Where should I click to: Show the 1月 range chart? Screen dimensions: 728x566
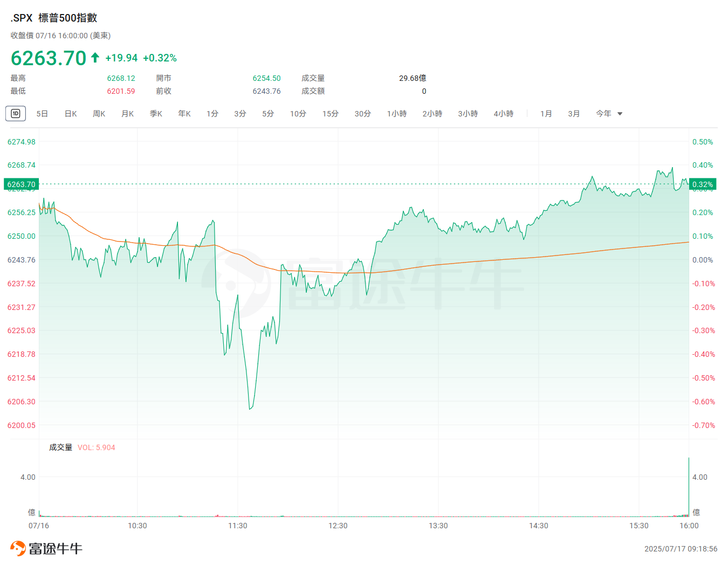(x=546, y=114)
